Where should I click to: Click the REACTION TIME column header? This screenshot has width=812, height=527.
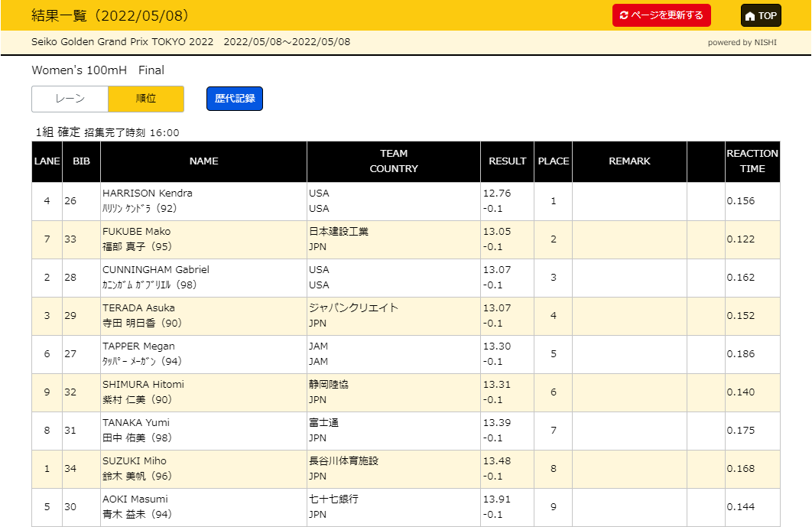coord(752,161)
